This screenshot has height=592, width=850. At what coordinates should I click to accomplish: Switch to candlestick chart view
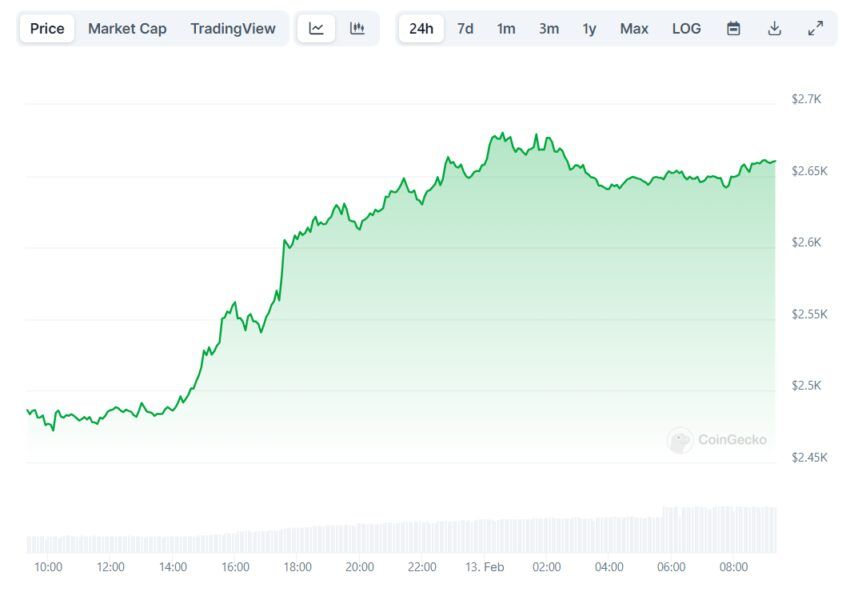point(357,28)
